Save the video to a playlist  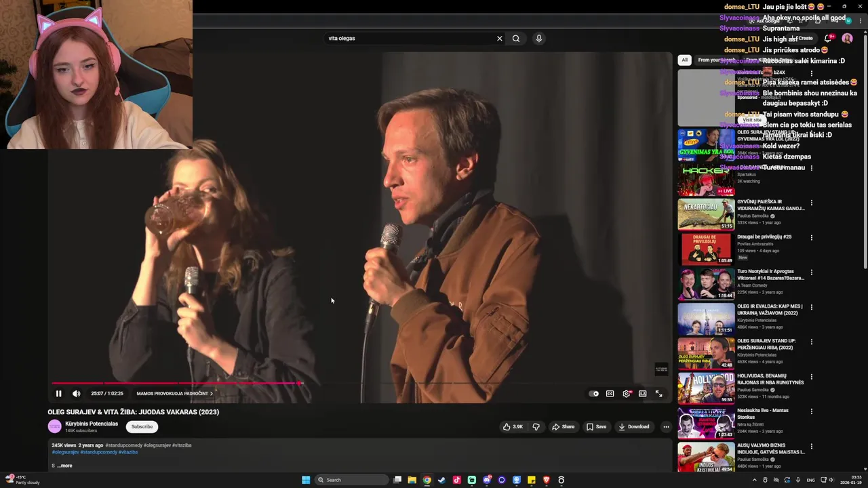click(597, 427)
